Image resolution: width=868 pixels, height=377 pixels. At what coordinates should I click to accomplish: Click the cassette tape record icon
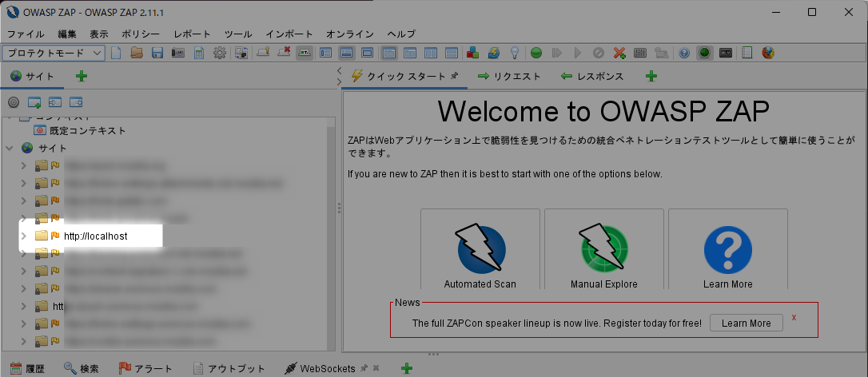725,54
